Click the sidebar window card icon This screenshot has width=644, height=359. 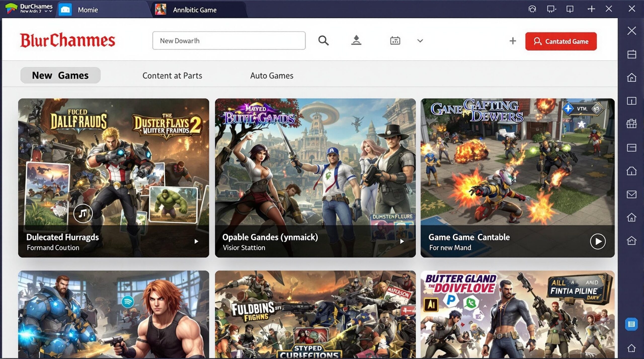[x=632, y=147]
